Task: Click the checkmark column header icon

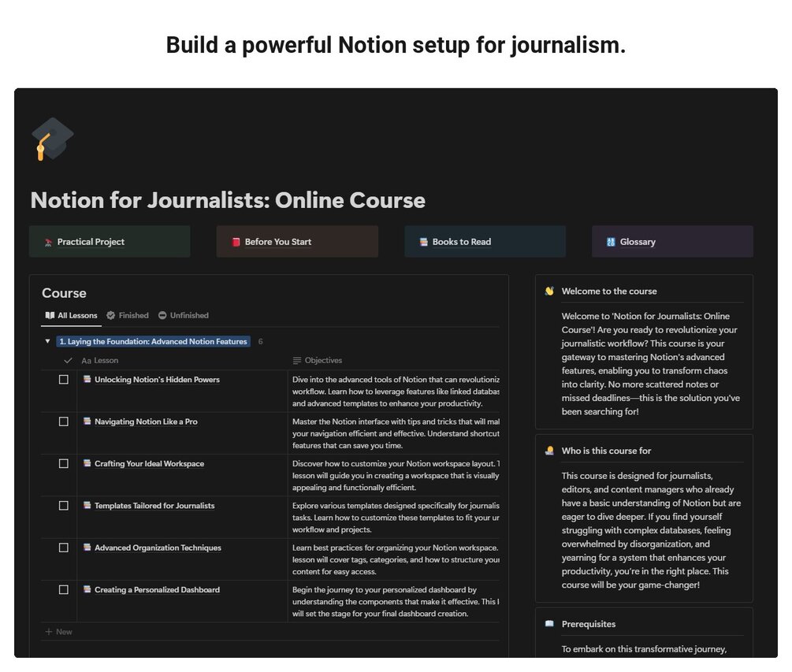Action: click(69, 361)
